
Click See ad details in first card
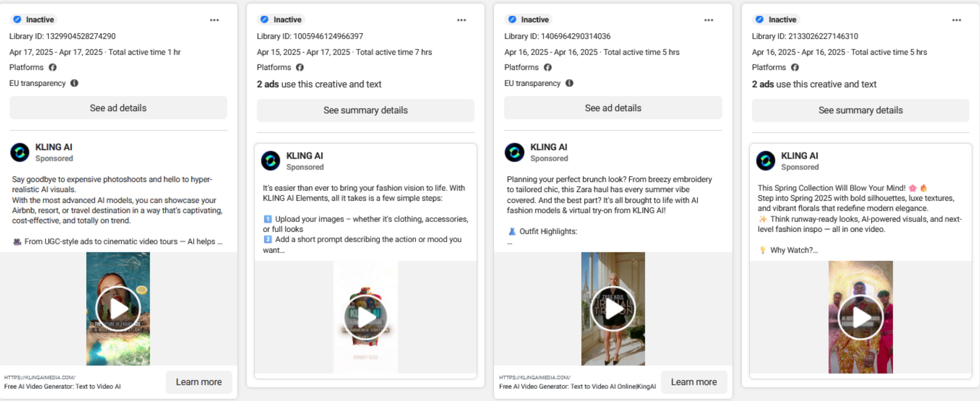[118, 108]
